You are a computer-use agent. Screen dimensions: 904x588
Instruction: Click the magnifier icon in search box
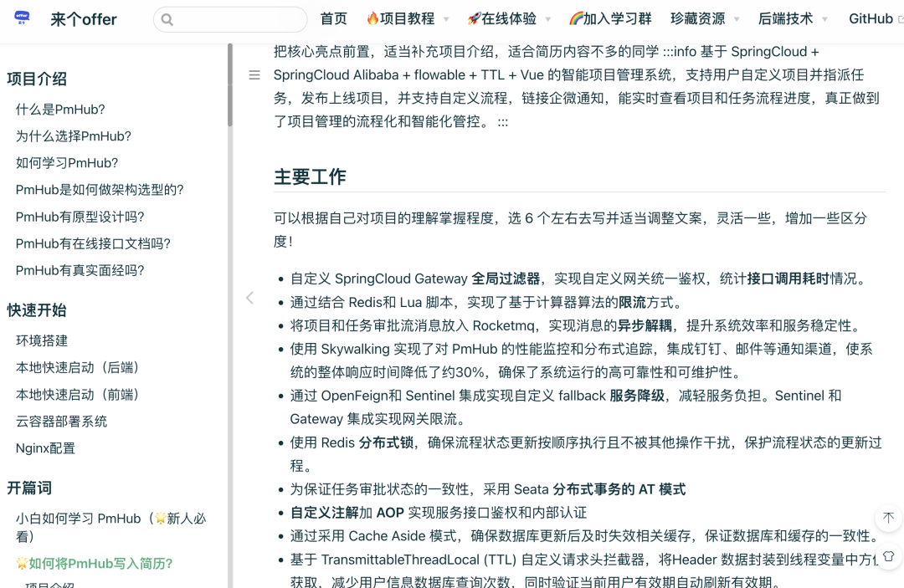167,19
